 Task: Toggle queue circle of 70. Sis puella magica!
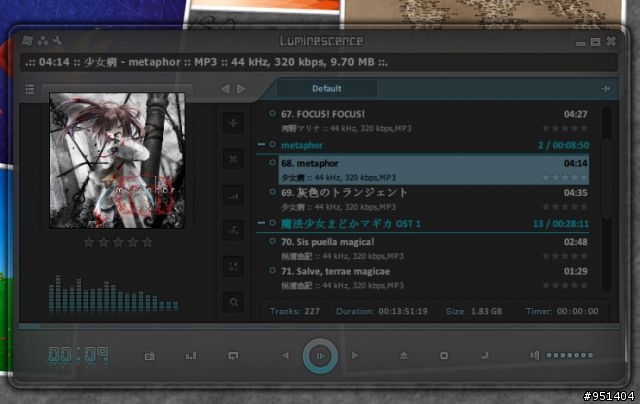click(272, 241)
